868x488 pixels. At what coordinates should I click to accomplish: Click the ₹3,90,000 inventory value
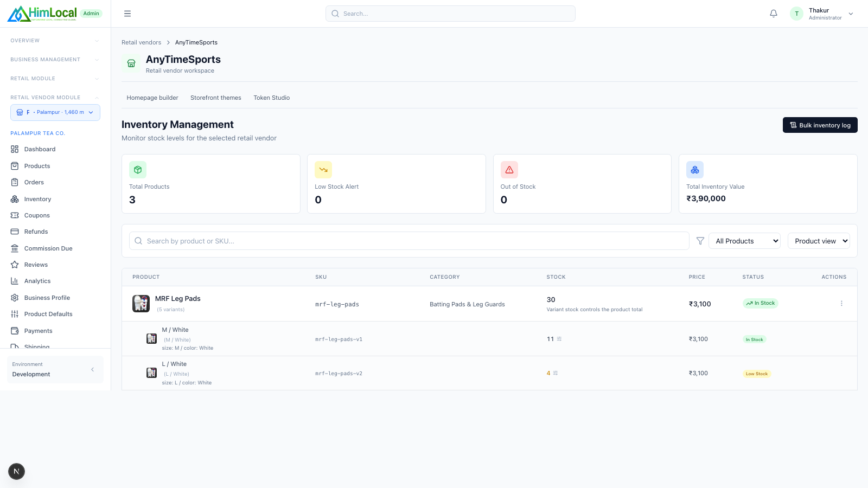click(706, 198)
